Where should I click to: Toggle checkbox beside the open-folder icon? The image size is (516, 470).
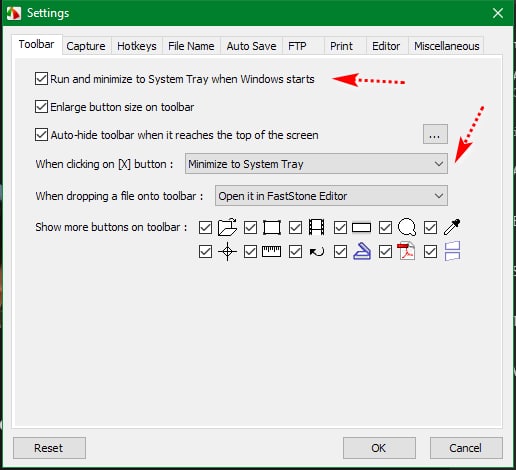click(x=205, y=228)
